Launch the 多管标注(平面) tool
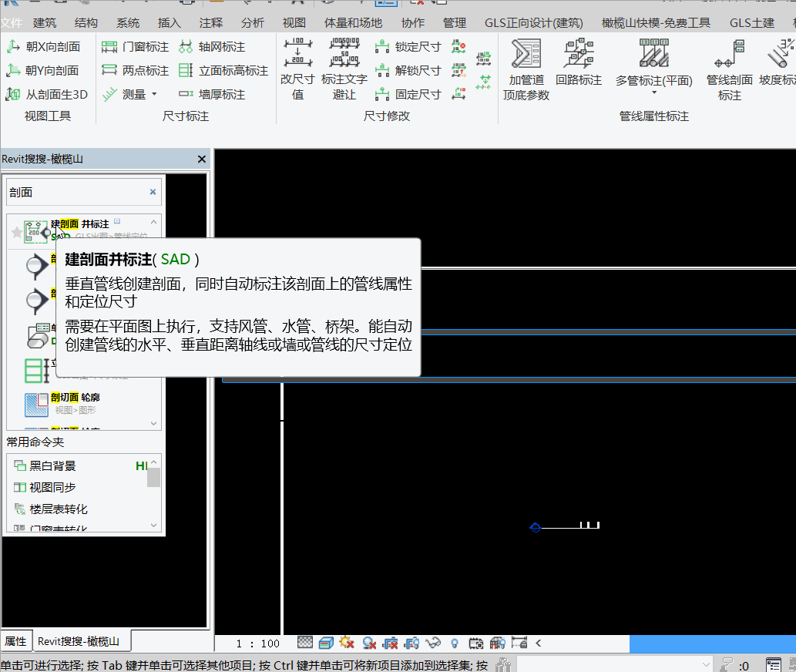The image size is (796, 672). 654,62
